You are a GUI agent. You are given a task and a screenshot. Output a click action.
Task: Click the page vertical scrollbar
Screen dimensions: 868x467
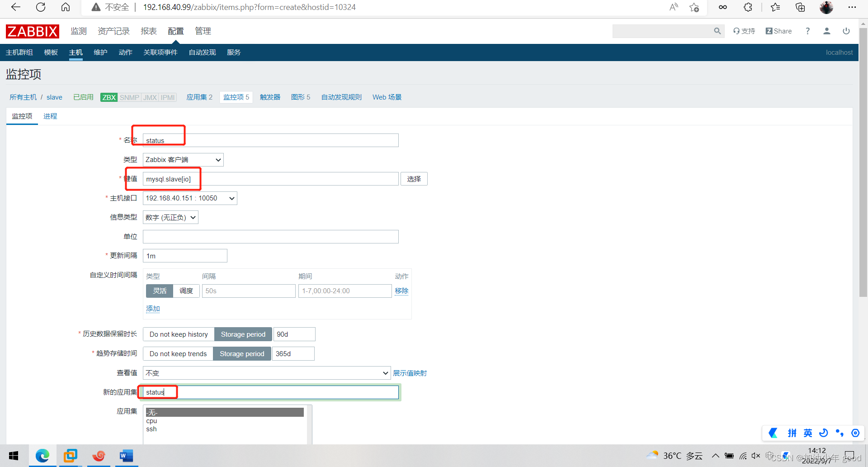tap(863, 163)
